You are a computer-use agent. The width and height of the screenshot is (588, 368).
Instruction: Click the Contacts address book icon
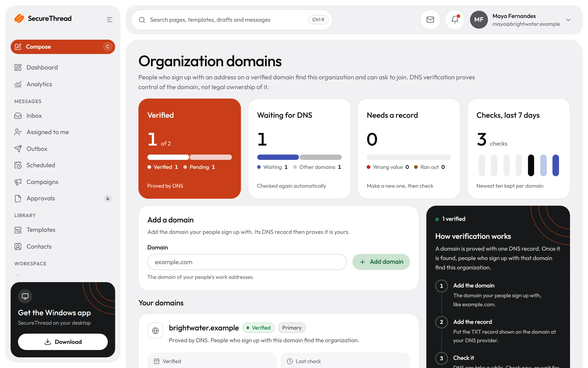tap(18, 247)
